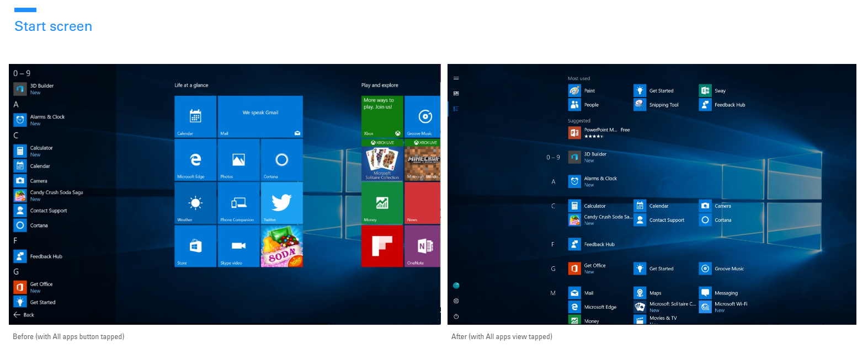
Task: Click letter G header in Before app list
Action: coord(16,271)
